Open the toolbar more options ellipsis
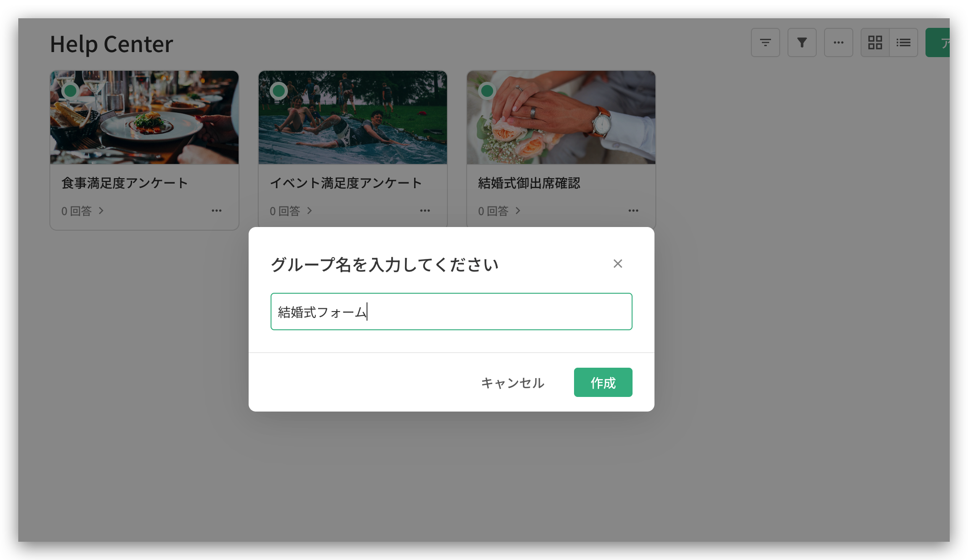 click(838, 42)
